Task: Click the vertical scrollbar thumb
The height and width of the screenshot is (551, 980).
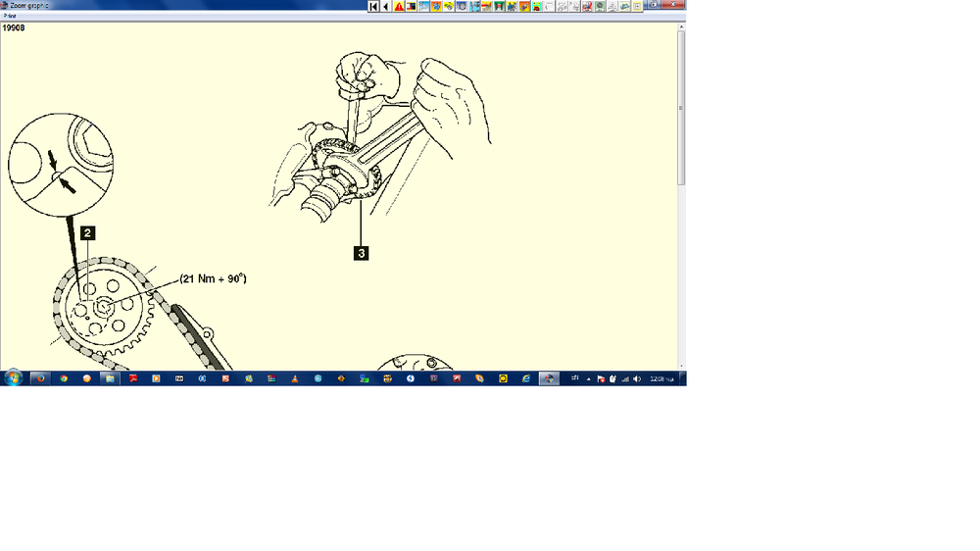Action: [681, 108]
